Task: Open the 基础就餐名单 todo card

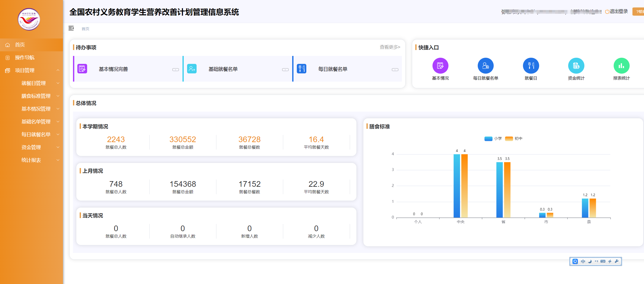Action: 238,69
